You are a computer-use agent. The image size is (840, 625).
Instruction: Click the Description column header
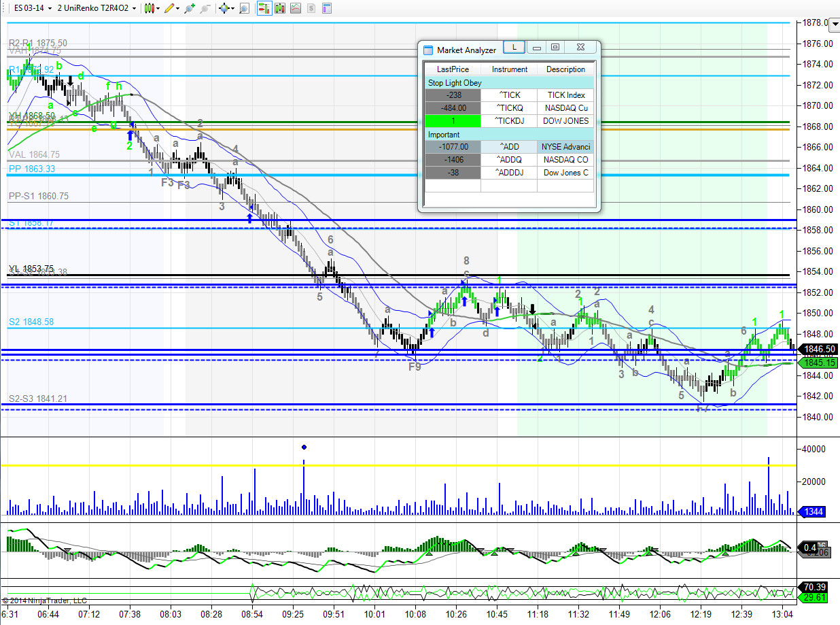(565, 69)
